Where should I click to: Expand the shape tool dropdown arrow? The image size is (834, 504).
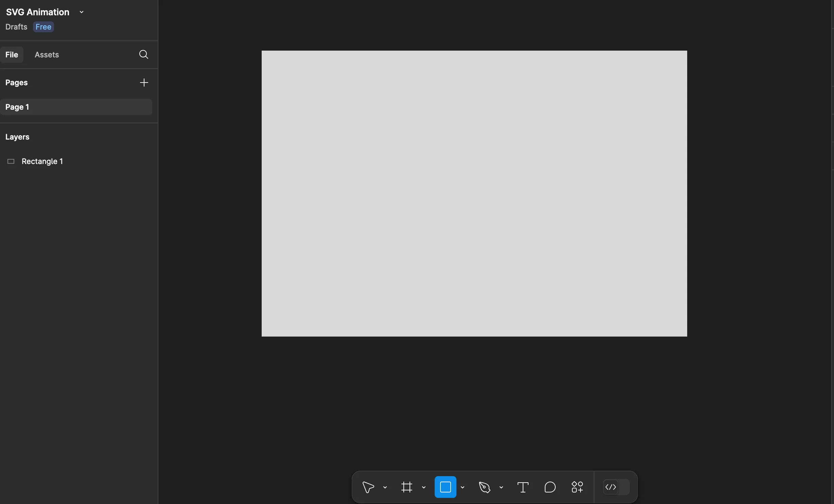[x=462, y=487]
